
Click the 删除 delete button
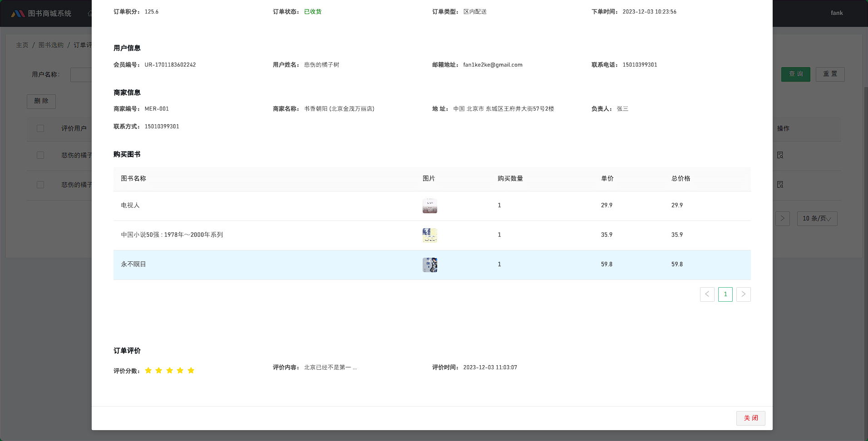point(41,101)
